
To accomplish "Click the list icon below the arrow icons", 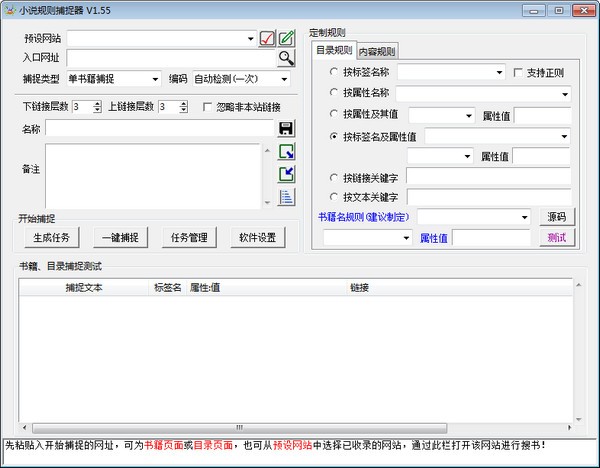I will (x=286, y=196).
